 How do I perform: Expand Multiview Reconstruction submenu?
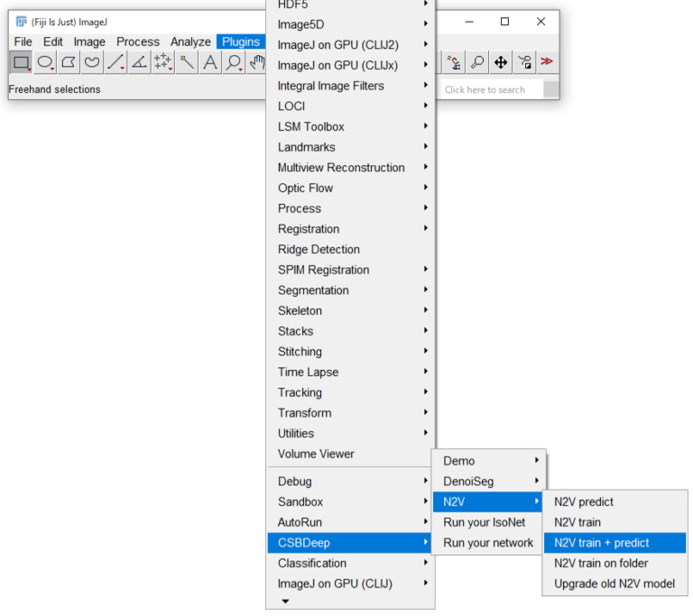[351, 168]
